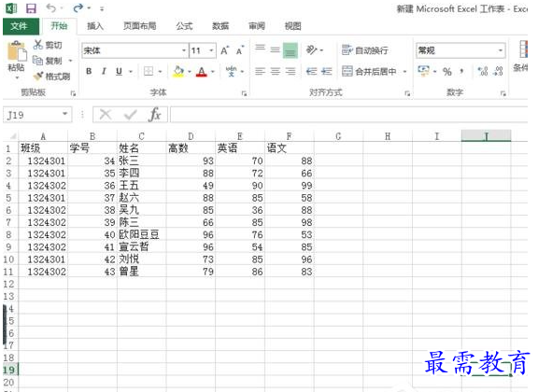Open the 数据 Data tab

tap(220, 26)
